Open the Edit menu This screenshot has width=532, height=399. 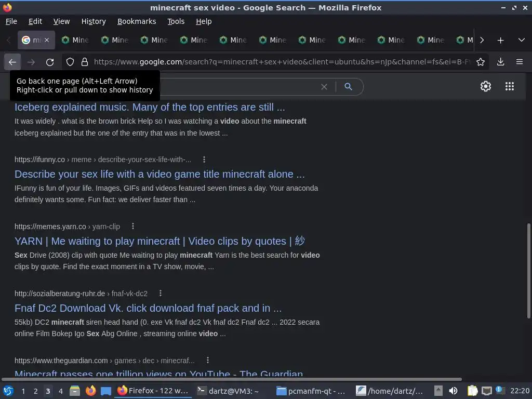(35, 21)
